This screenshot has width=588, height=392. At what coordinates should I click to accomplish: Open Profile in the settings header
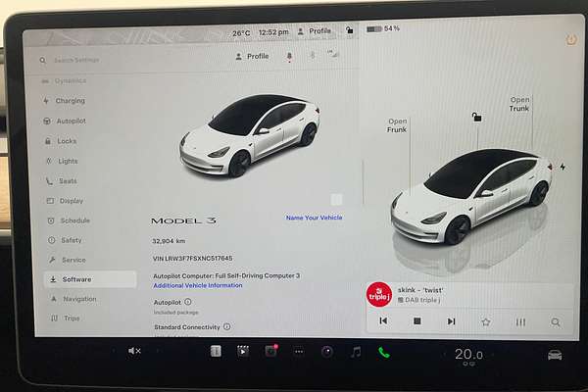(x=252, y=57)
